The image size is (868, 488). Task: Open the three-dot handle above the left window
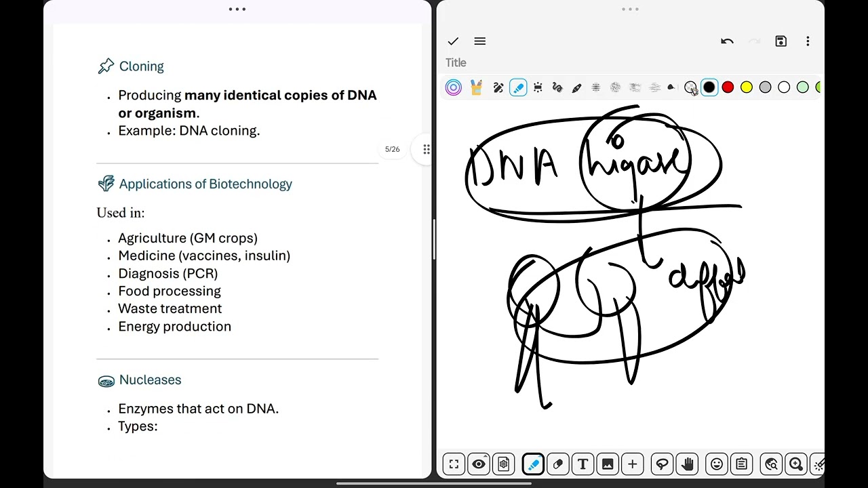coord(237,9)
